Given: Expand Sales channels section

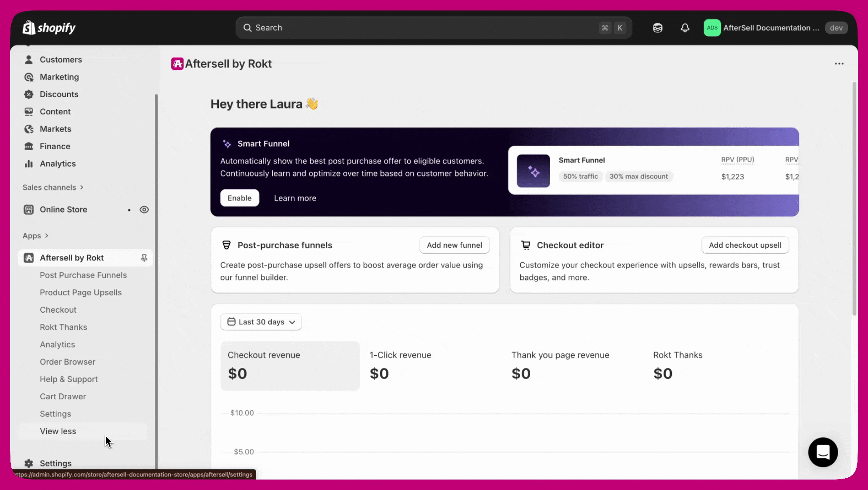Looking at the screenshot, I should point(53,187).
